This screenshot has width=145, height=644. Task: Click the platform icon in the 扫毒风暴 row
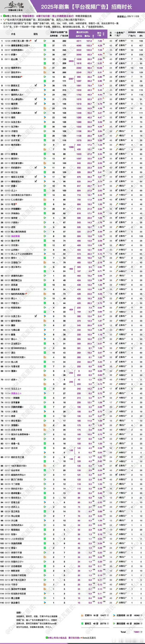pyautogui.click(x=45, y=113)
